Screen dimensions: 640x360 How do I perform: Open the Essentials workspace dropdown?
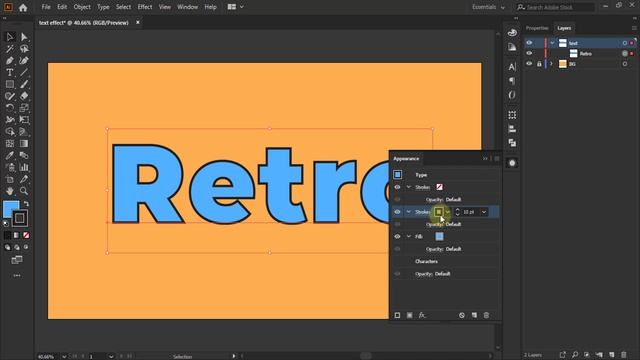coord(488,7)
